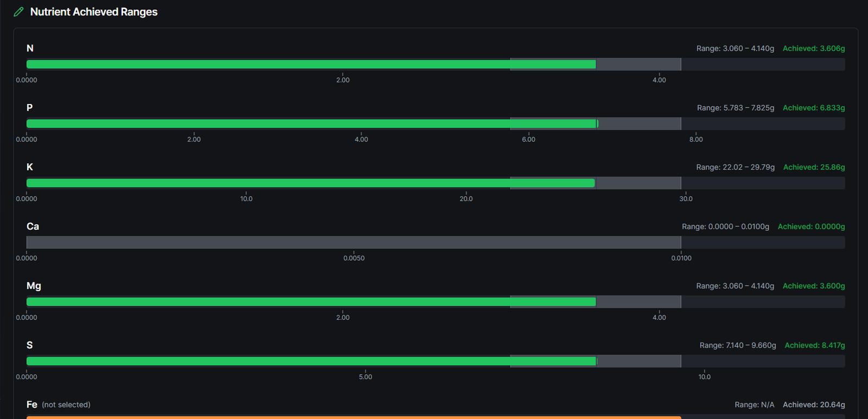Select the N nutrient label
Viewport: 868px width, 419px height.
(x=30, y=48)
